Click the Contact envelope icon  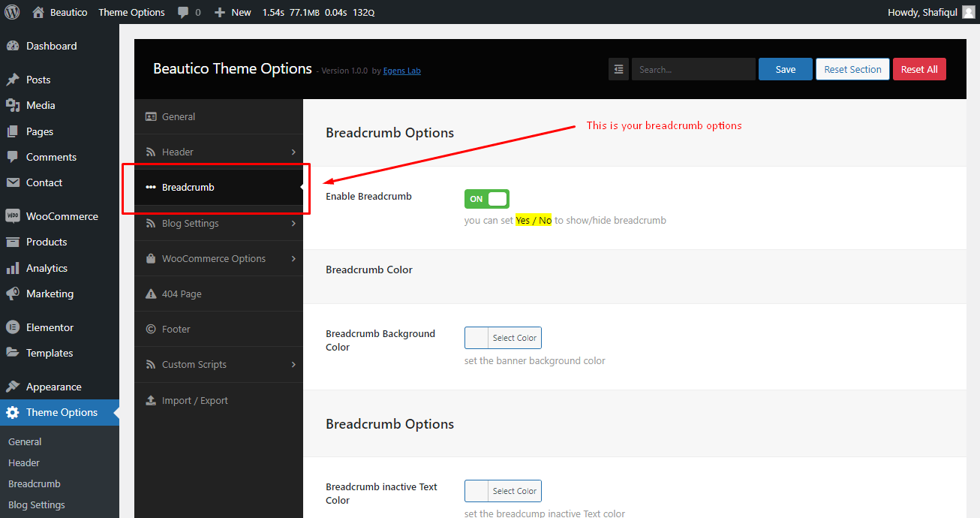pos(12,182)
